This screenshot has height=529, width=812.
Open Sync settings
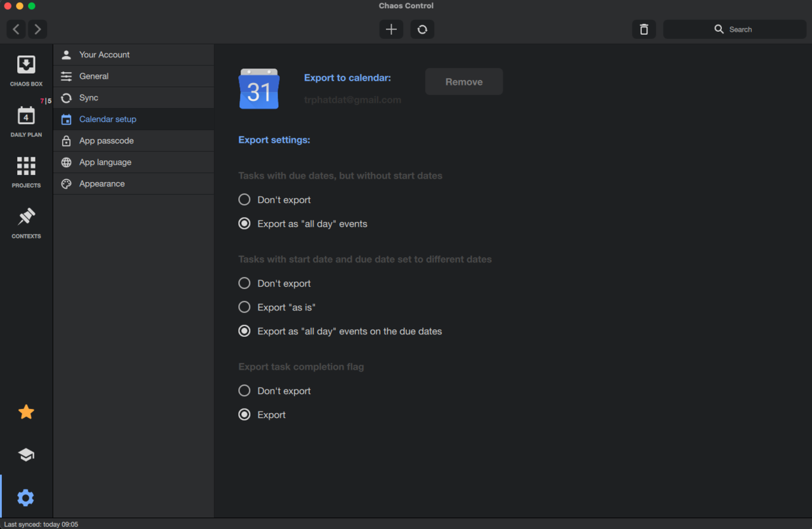pyautogui.click(x=133, y=98)
